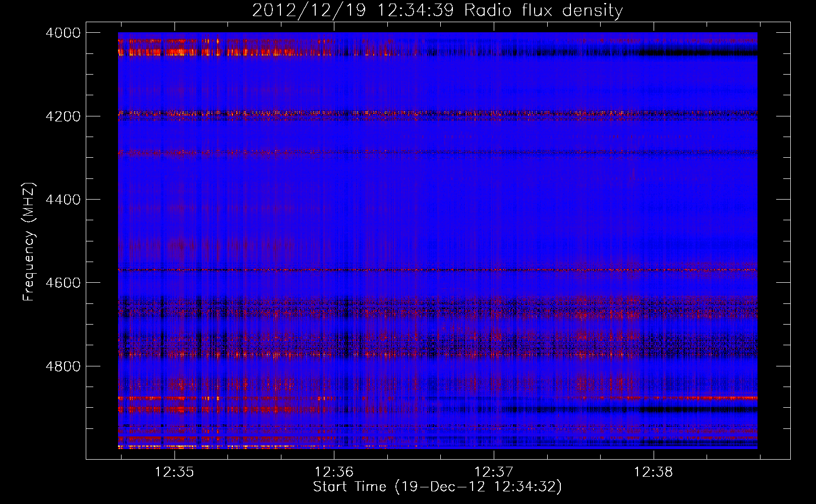Click the 4800 frequency tick label
This screenshot has width=816, height=504.
[63, 366]
